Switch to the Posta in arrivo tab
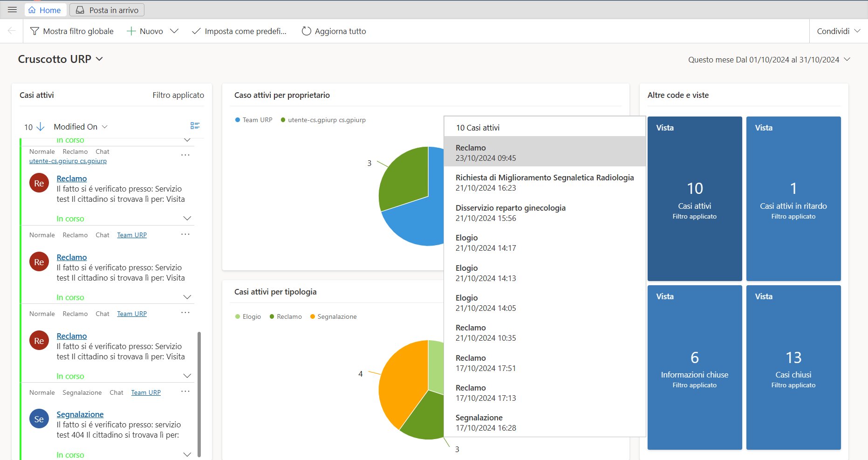The width and height of the screenshot is (868, 460). click(107, 10)
